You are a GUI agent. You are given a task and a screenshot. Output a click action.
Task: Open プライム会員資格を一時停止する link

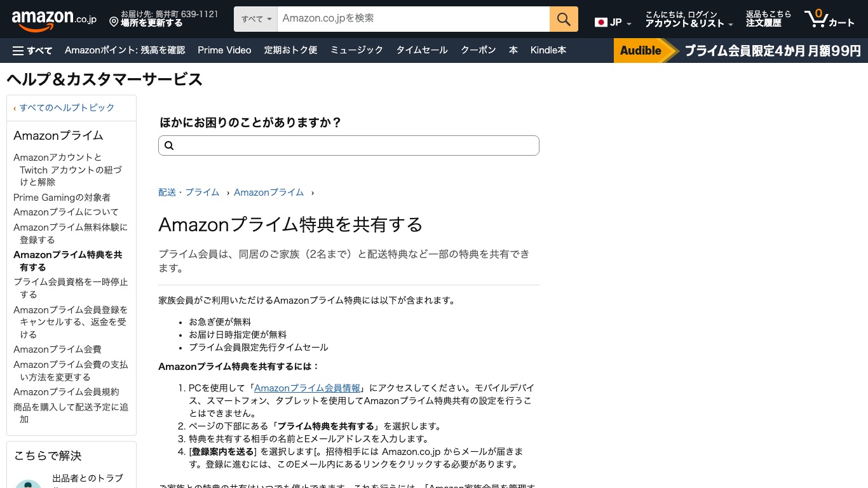pyautogui.click(x=71, y=288)
